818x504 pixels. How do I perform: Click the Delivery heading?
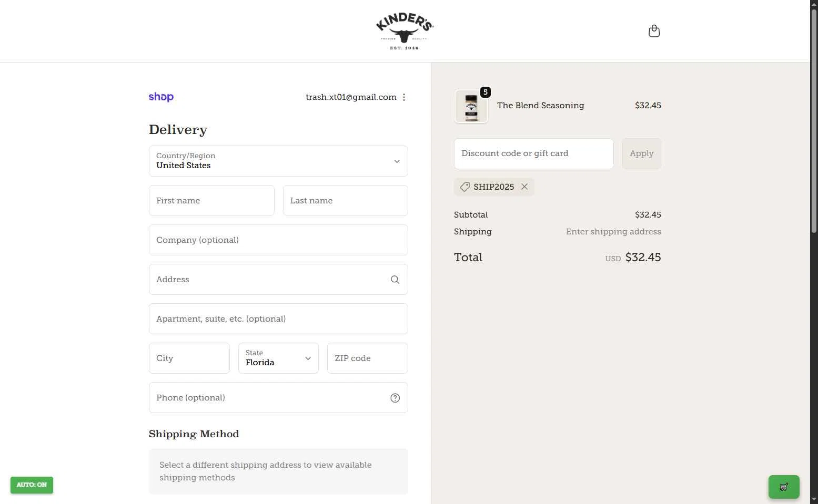point(178,130)
